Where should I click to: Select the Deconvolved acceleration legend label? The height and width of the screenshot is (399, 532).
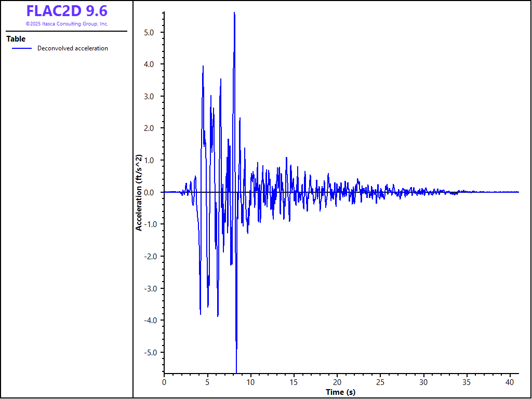(x=73, y=48)
